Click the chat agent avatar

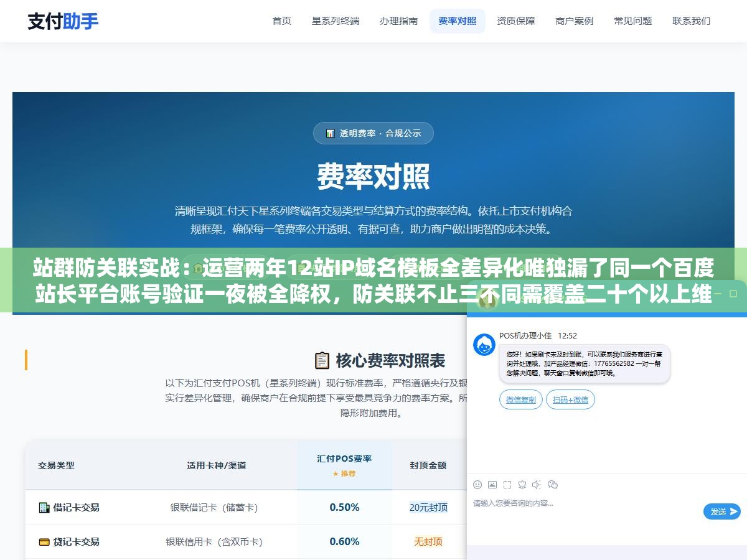click(484, 345)
